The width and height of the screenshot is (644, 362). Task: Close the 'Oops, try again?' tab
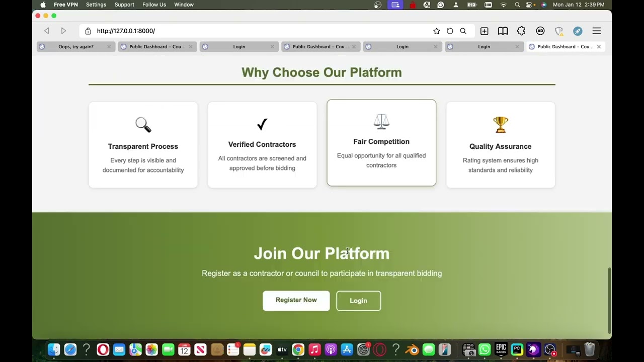pos(109,47)
